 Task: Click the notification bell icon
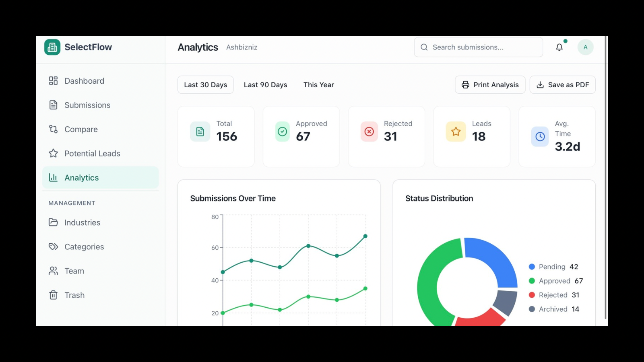[x=559, y=47]
